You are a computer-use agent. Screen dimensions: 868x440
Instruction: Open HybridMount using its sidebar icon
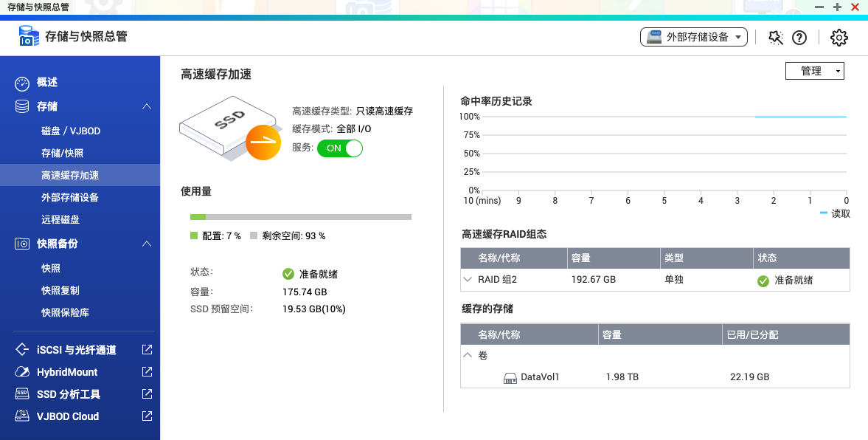[22, 371]
